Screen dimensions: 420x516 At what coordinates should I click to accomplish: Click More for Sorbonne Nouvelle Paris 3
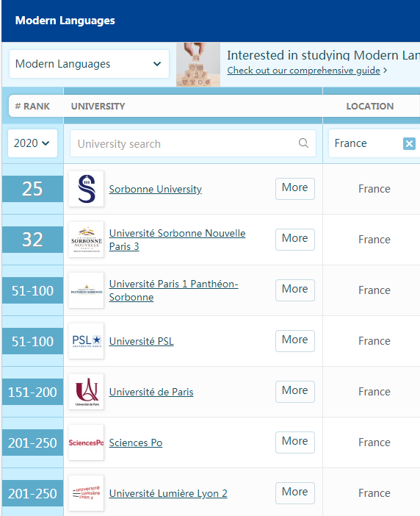tap(295, 240)
